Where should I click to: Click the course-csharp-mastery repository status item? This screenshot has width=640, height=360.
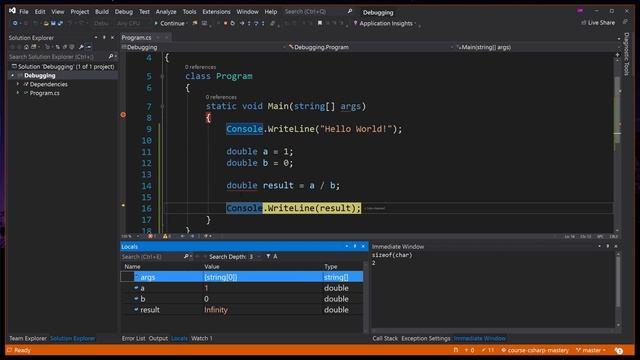(x=535, y=350)
